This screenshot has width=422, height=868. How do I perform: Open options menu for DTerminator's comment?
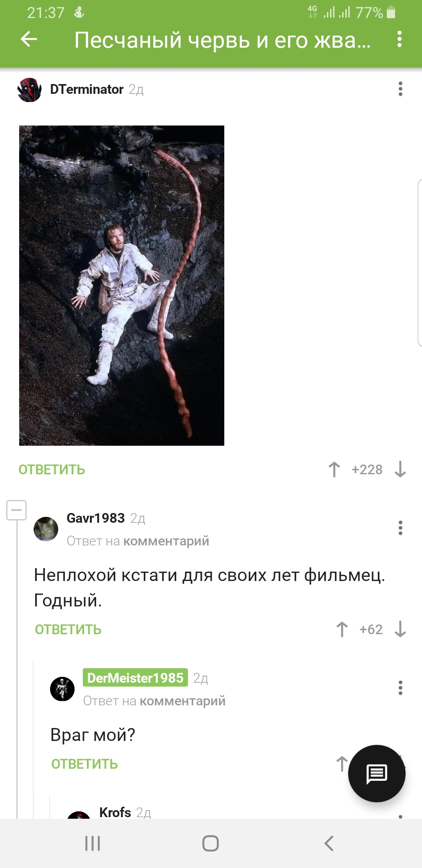point(400,89)
